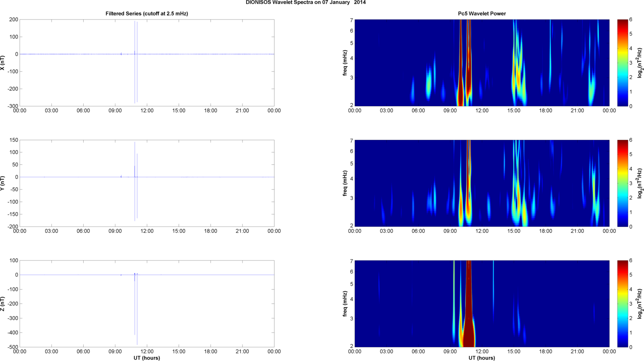Click the "21:00" tick under the Y series plot
Viewport: 644px width, 361px height.
(x=242, y=231)
